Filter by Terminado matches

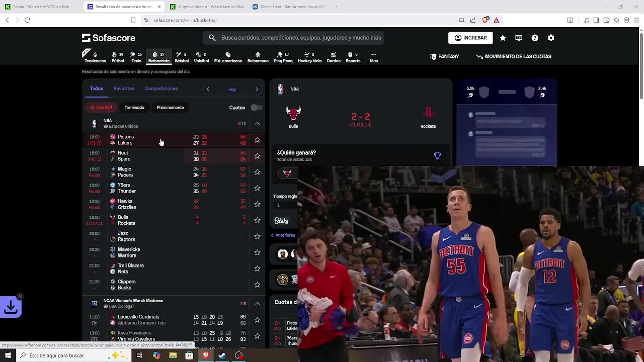coord(134,108)
